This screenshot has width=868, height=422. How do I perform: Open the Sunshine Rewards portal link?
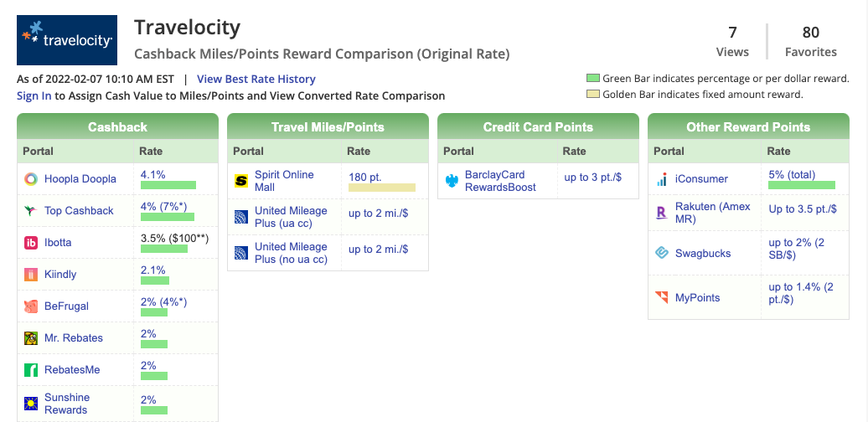(67, 404)
